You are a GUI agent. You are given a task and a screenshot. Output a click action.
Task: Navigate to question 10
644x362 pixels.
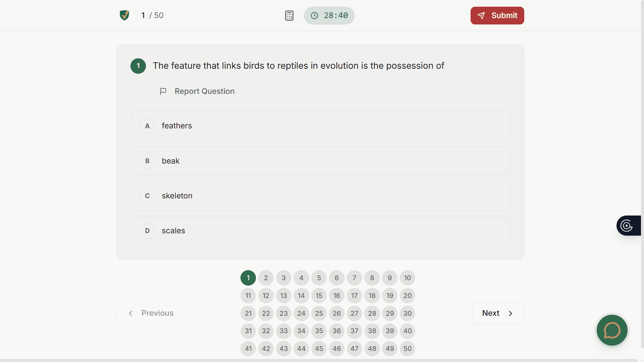click(x=408, y=278)
